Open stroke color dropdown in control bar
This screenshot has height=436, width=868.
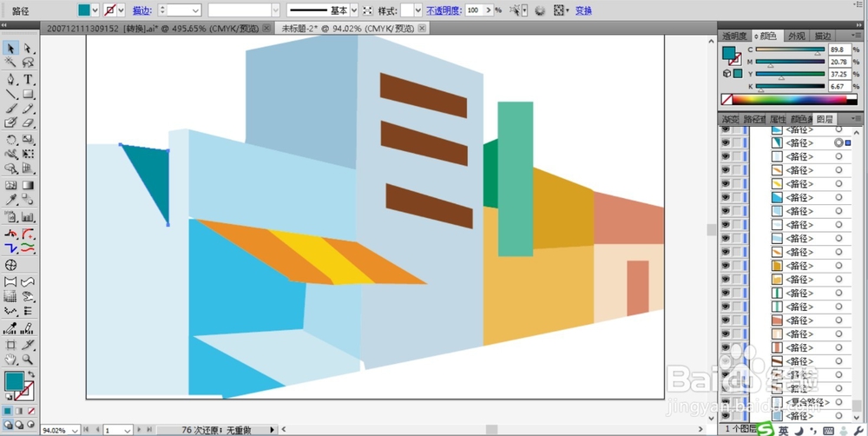[121, 10]
